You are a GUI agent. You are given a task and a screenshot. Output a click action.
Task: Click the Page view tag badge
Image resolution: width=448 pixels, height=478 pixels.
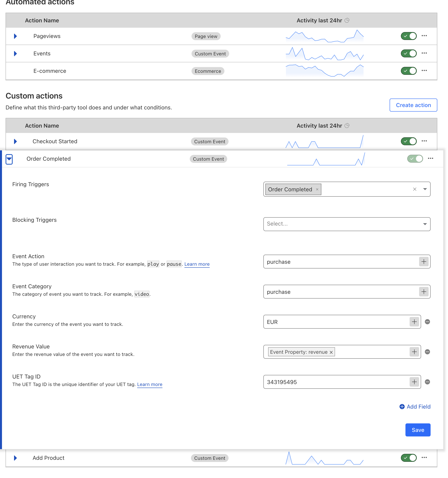pyautogui.click(x=206, y=36)
